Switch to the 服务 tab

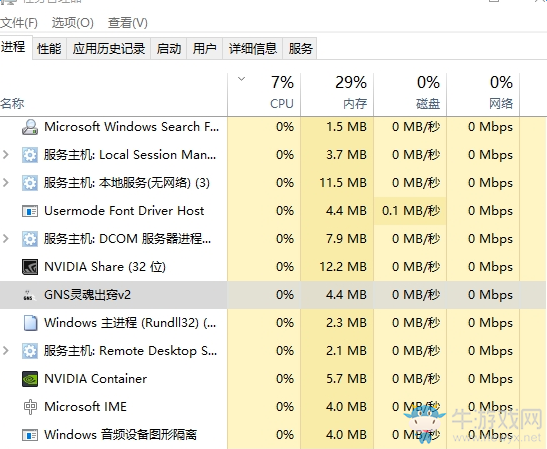click(300, 48)
